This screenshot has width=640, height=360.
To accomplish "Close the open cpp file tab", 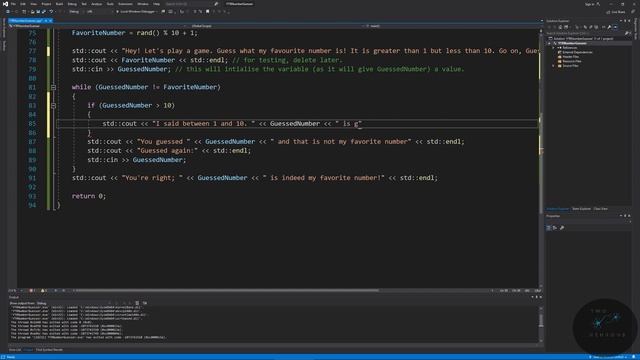I will point(51,20).
